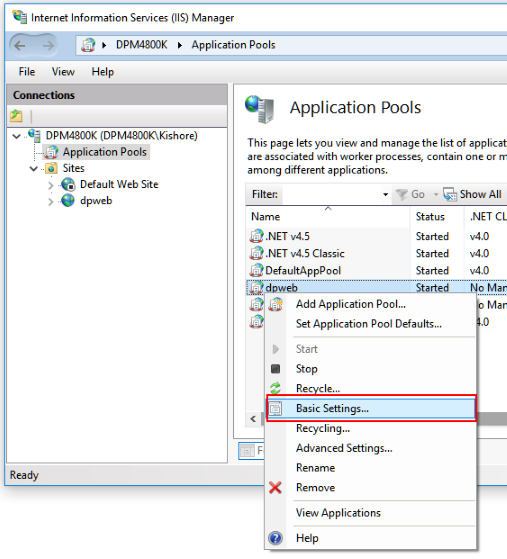The width and height of the screenshot is (507, 559).
Task: Click Started status of .NET v4.5 row
Action: click(x=432, y=236)
